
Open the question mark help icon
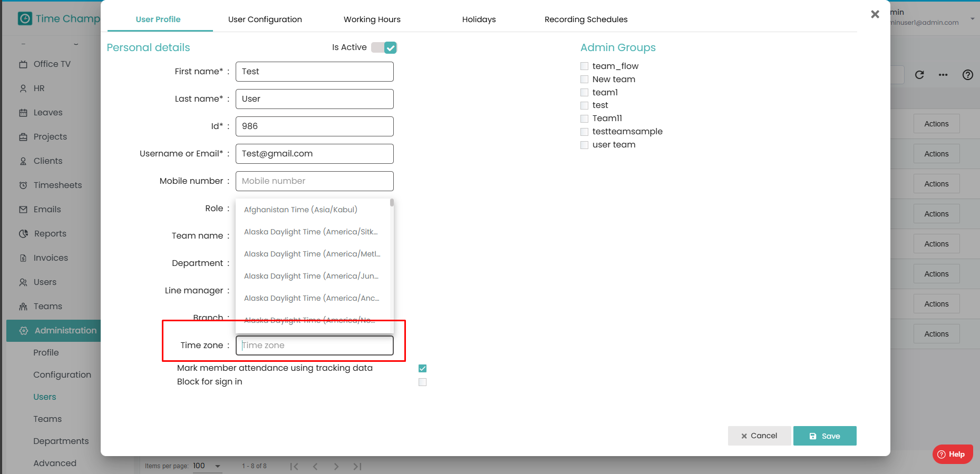point(968,75)
